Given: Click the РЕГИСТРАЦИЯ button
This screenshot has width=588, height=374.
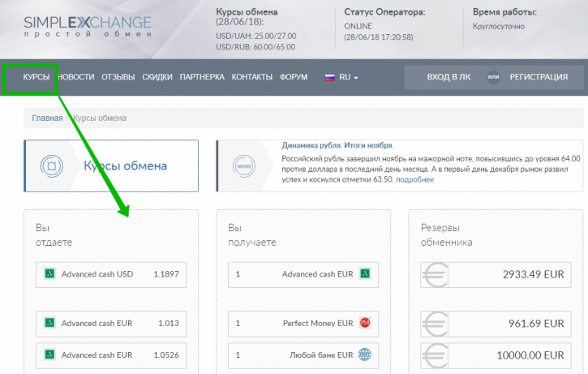Looking at the screenshot, I should (x=539, y=77).
